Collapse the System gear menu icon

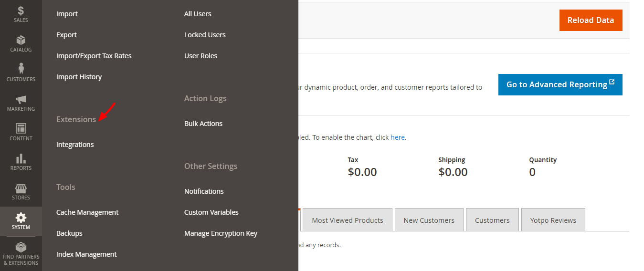coord(21,218)
